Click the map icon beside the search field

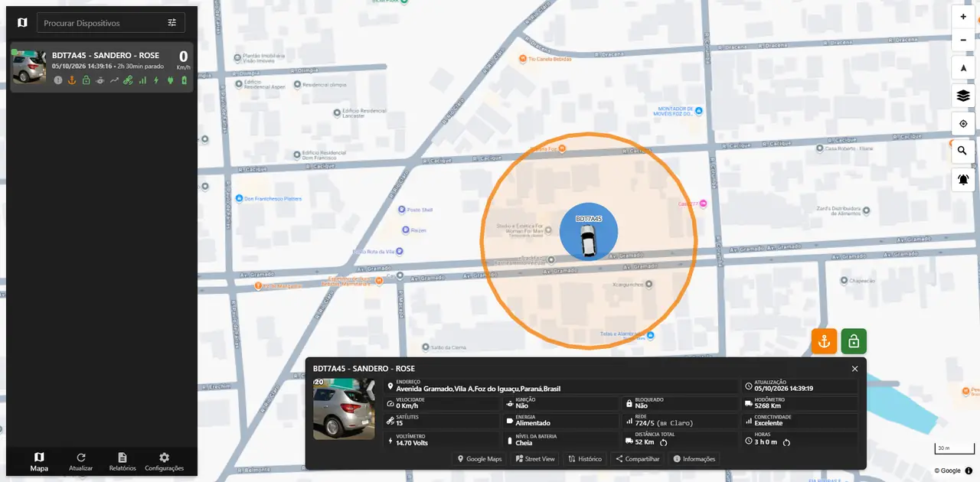pyautogui.click(x=22, y=23)
